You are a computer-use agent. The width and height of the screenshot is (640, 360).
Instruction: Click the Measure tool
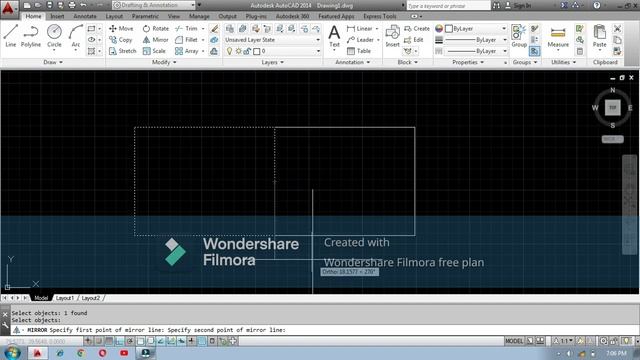click(558, 37)
